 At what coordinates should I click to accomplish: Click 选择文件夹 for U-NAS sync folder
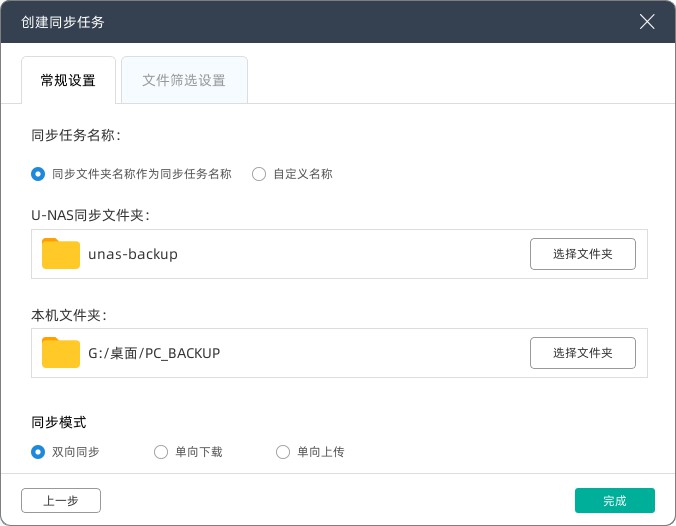point(583,254)
